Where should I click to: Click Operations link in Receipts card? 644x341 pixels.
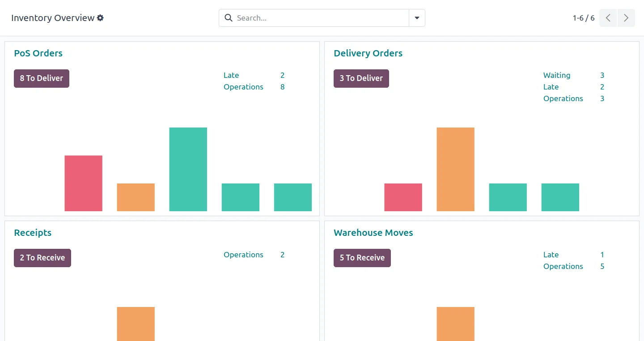[243, 255]
